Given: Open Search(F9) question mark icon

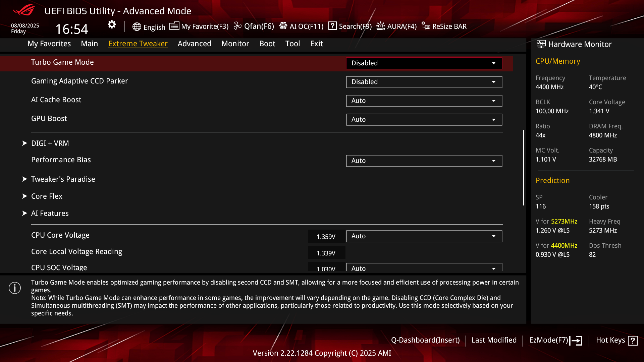Looking at the screenshot, I should point(332,26).
